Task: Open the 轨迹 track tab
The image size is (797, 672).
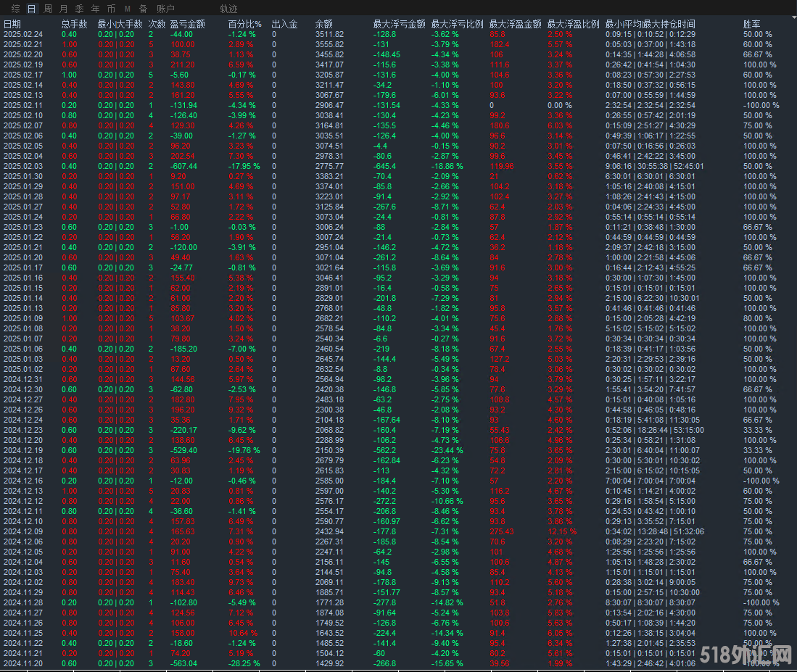Action: (228, 9)
